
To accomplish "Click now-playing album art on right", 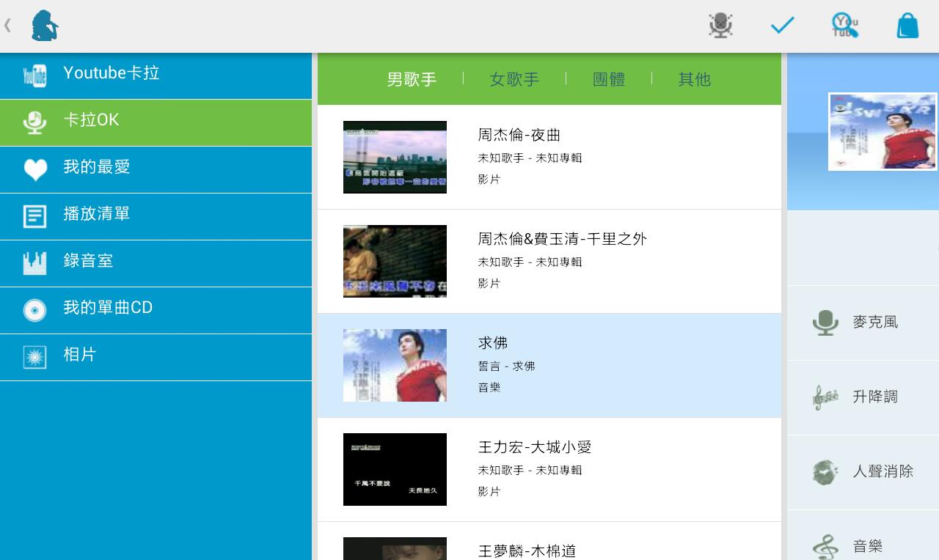I will pyautogui.click(x=883, y=131).
